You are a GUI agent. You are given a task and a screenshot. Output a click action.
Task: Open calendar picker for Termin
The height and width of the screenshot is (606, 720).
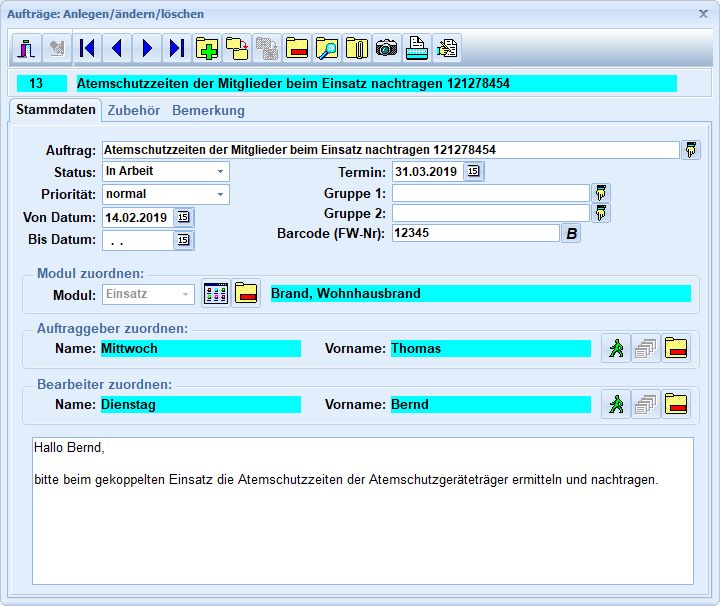tap(473, 172)
